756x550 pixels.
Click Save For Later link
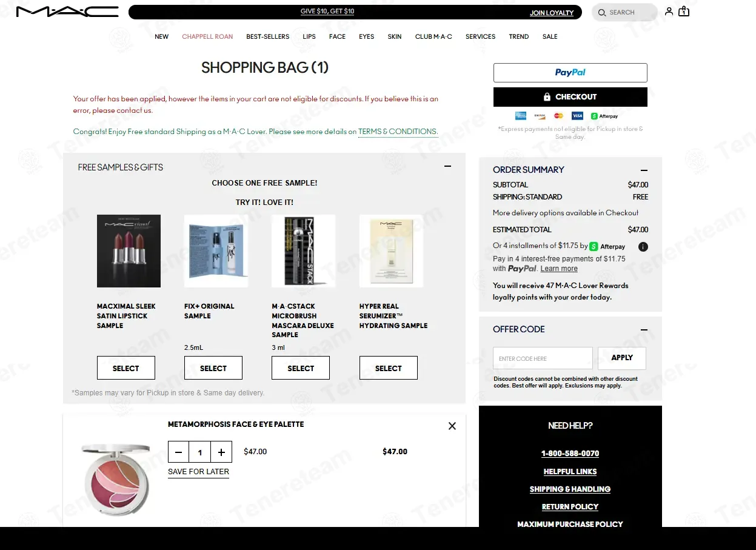pos(198,472)
